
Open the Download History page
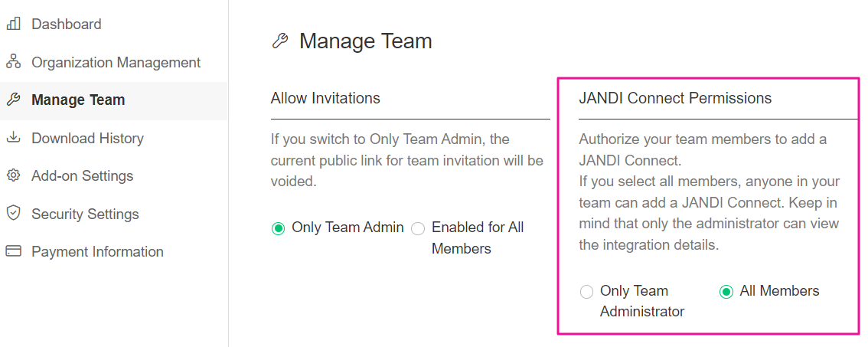point(87,138)
